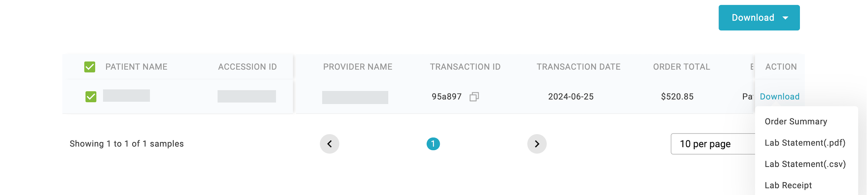Select Lab Statement(.pdf) option

805,143
